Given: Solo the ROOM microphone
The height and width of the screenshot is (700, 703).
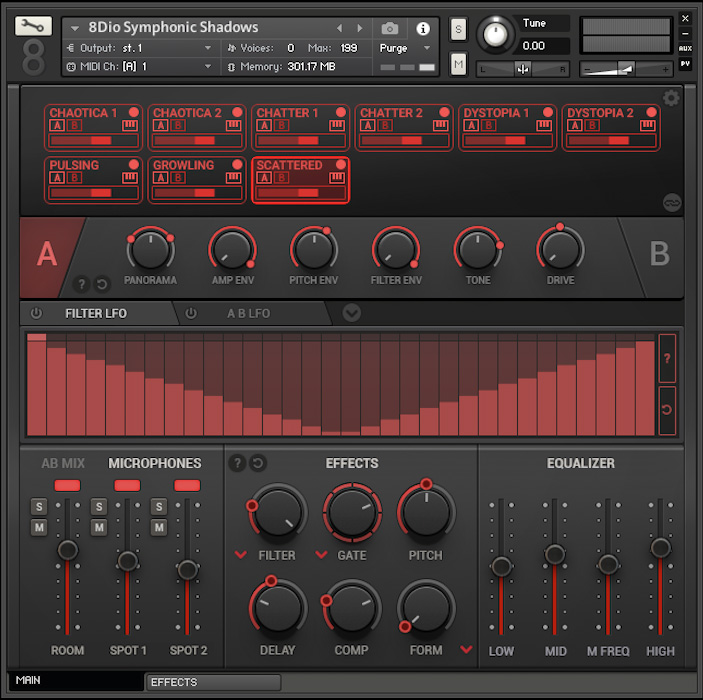Looking at the screenshot, I should 39,506.
